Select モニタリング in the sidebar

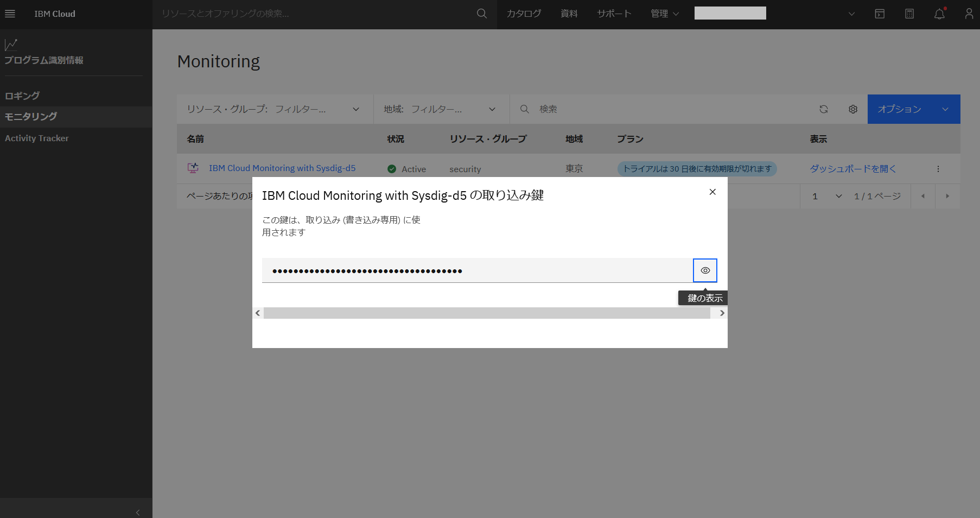point(76,117)
